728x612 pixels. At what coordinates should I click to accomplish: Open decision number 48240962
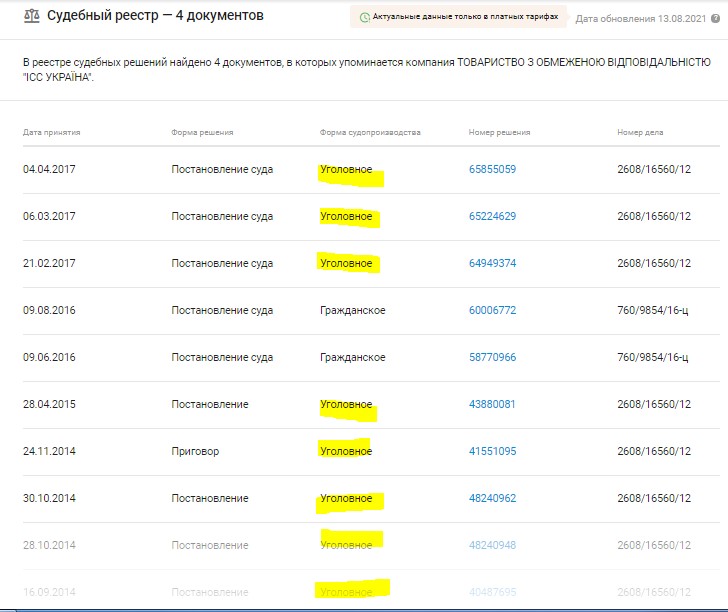pos(492,498)
